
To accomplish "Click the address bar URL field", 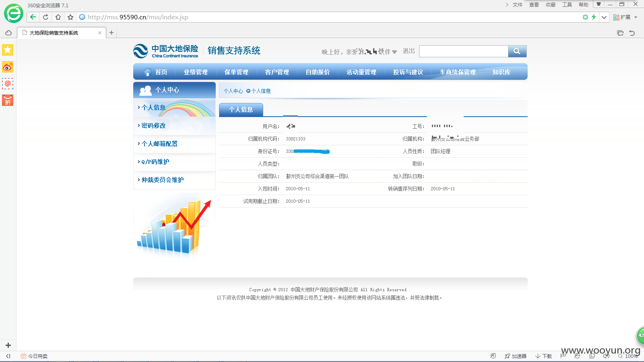I will point(330,17).
